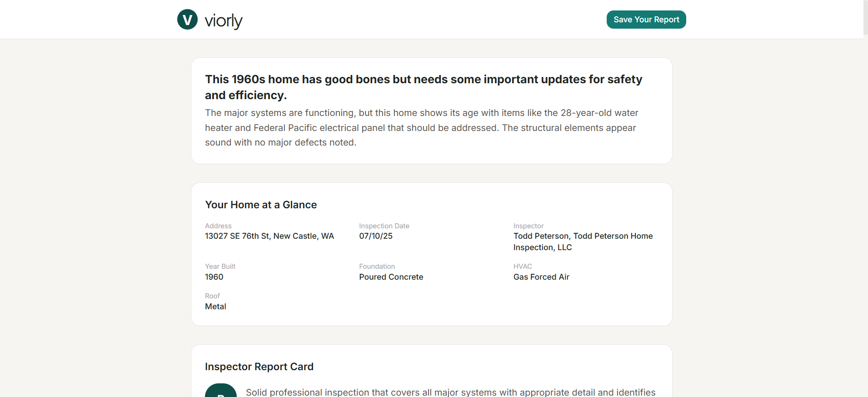Click the green Viorly V logo icon
The image size is (868, 397).
tap(187, 20)
